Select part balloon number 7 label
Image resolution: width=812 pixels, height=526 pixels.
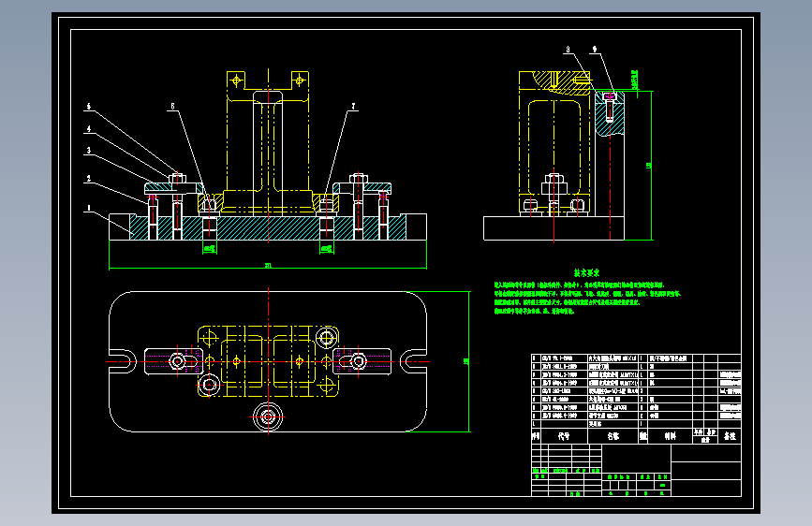pyautogui.click(x=354, y=106)
